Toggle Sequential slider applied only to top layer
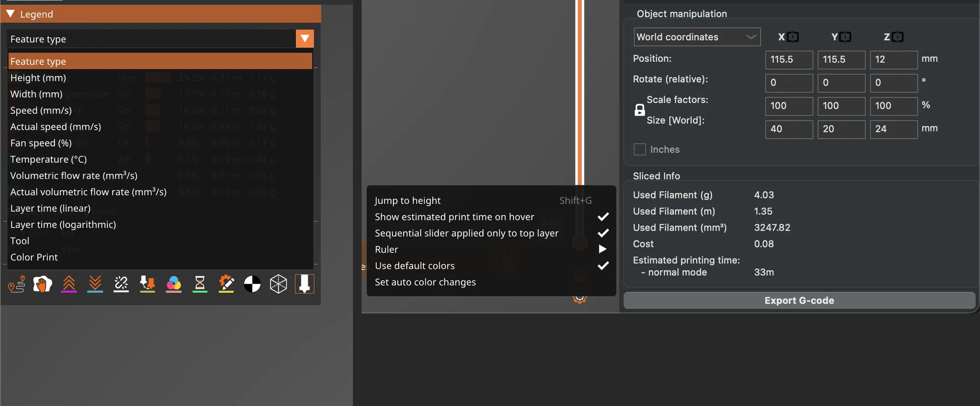980x406 pixels. (x=491, y=233)
